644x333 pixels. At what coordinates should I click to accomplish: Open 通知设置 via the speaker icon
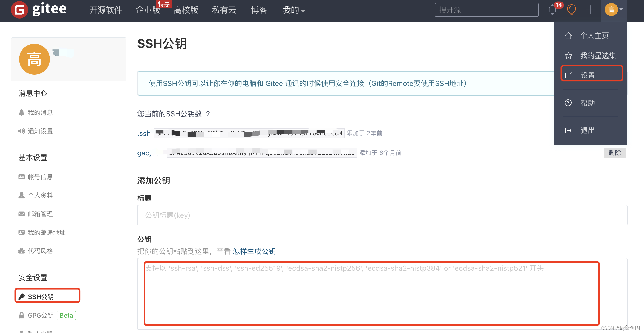coord(21,131)
